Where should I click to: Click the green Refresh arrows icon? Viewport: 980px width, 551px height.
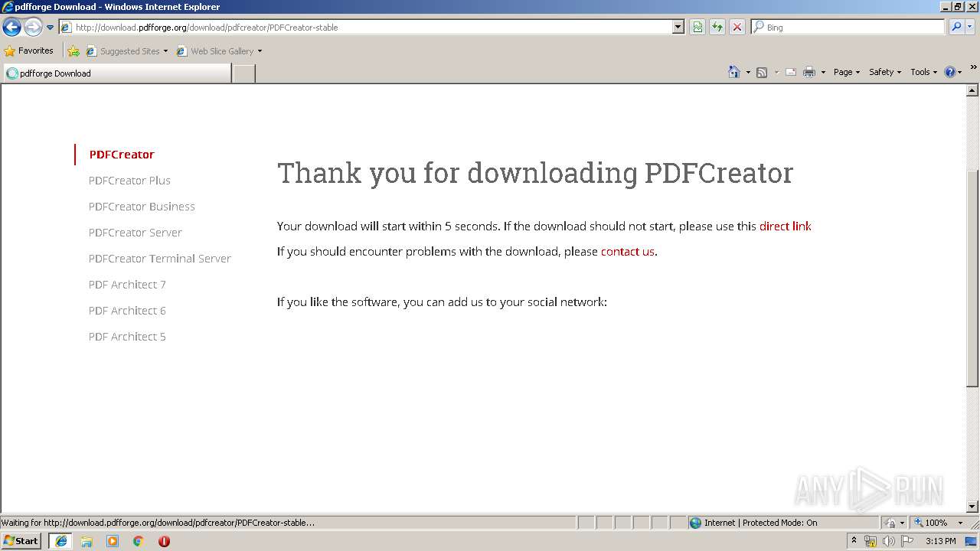(717, 28)
